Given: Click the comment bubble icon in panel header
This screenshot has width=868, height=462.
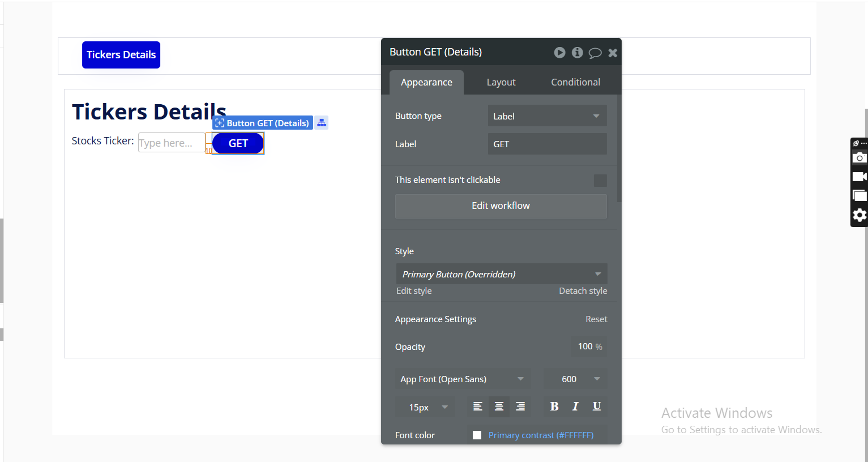Looking at the screenshot, I should coord(595,53).
